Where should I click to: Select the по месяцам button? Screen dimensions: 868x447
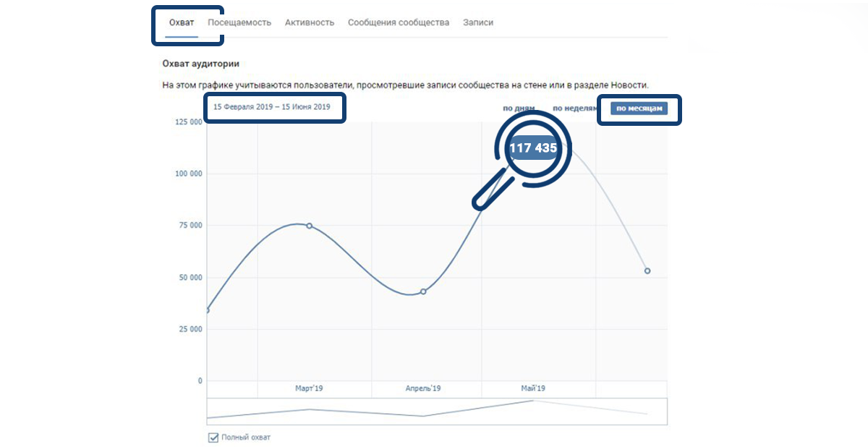[x=639, y=108]
